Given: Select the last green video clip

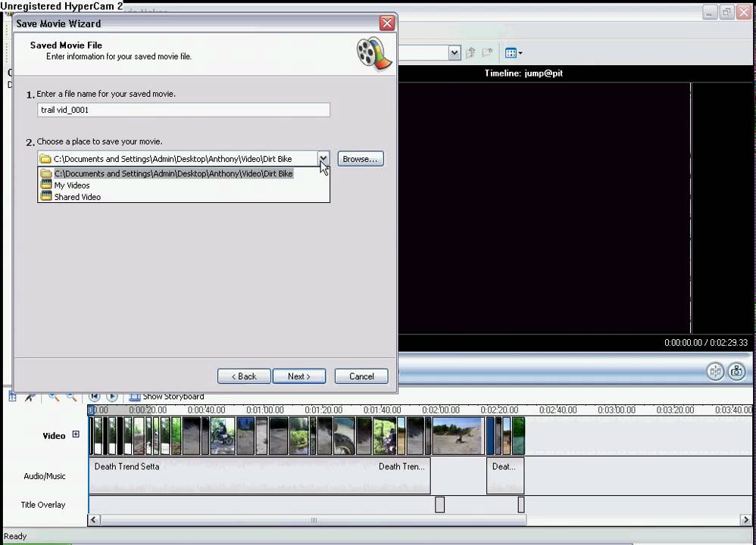Looking at the screenshot, I should click(x=518, y=435).
